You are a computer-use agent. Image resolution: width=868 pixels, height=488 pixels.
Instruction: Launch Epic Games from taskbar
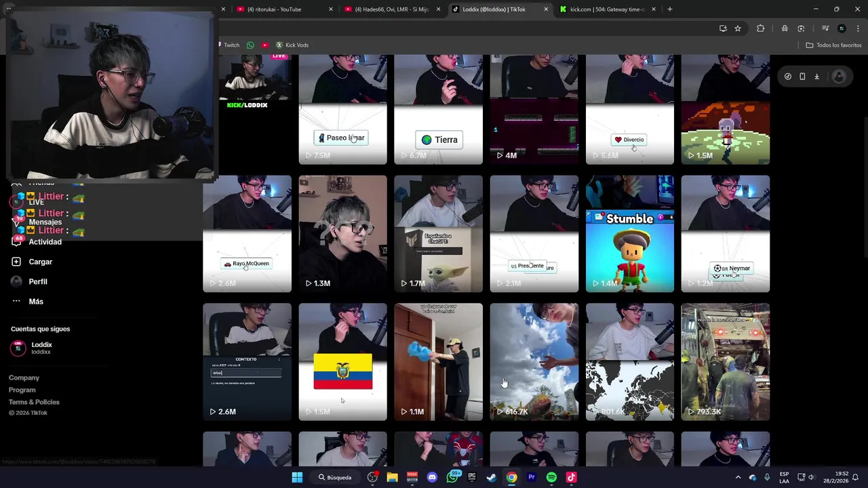472,477
